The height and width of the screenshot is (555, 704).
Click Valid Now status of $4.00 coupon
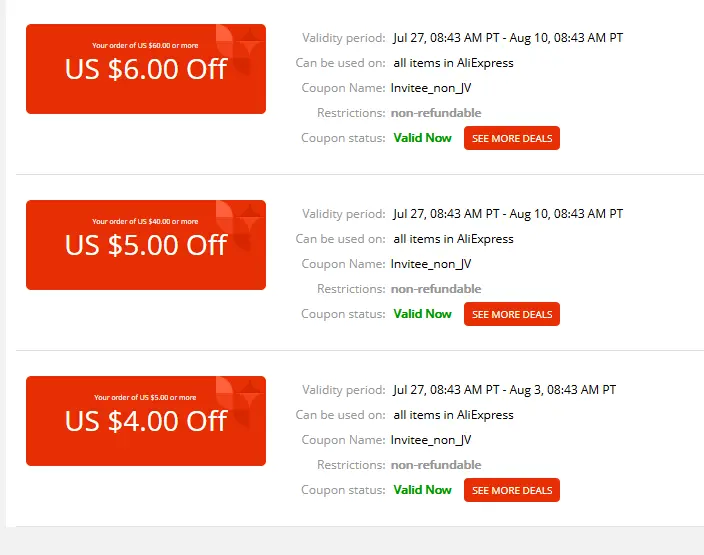(x=422, y=490)
